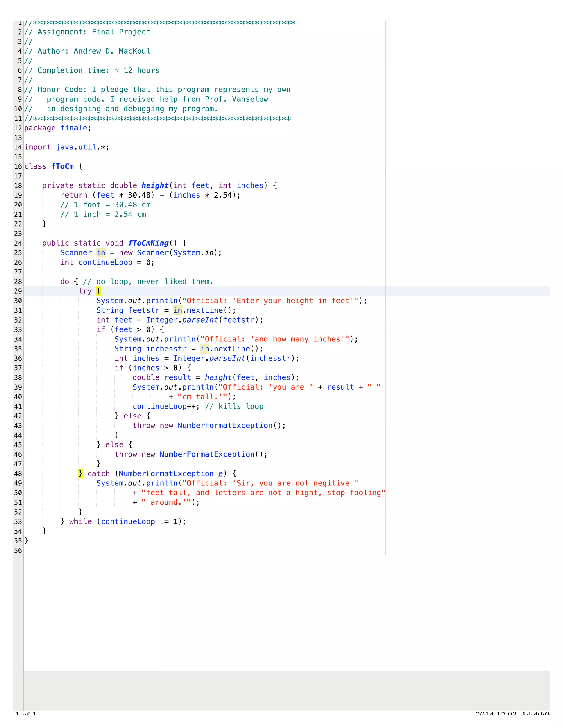Click the 'Honor Code' comment line
Viewport: 563px width, 728px height.
pos(158,90)
